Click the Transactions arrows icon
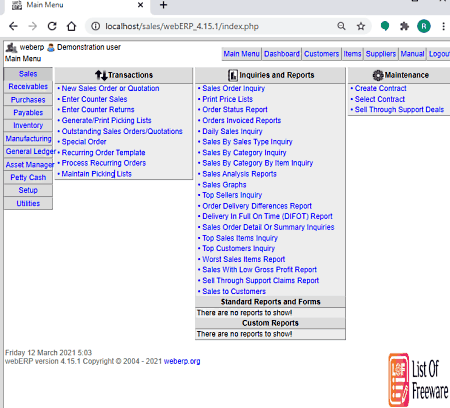 click(101, 75)
